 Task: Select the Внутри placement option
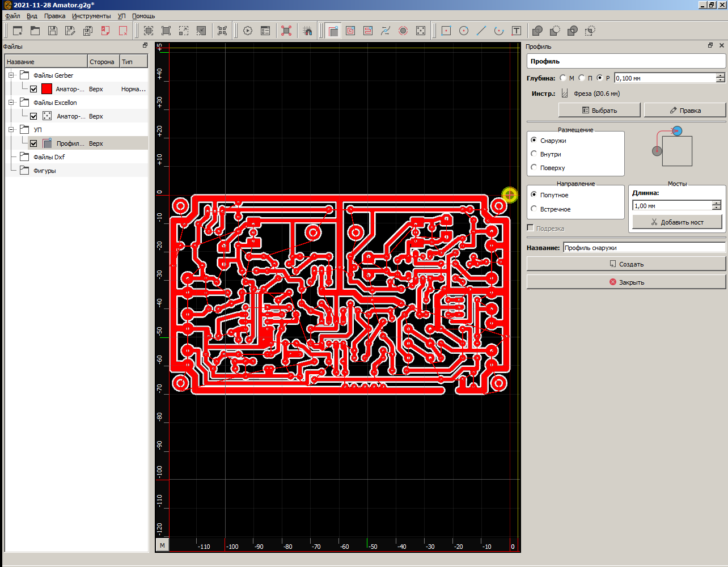[x=534, y=154]
